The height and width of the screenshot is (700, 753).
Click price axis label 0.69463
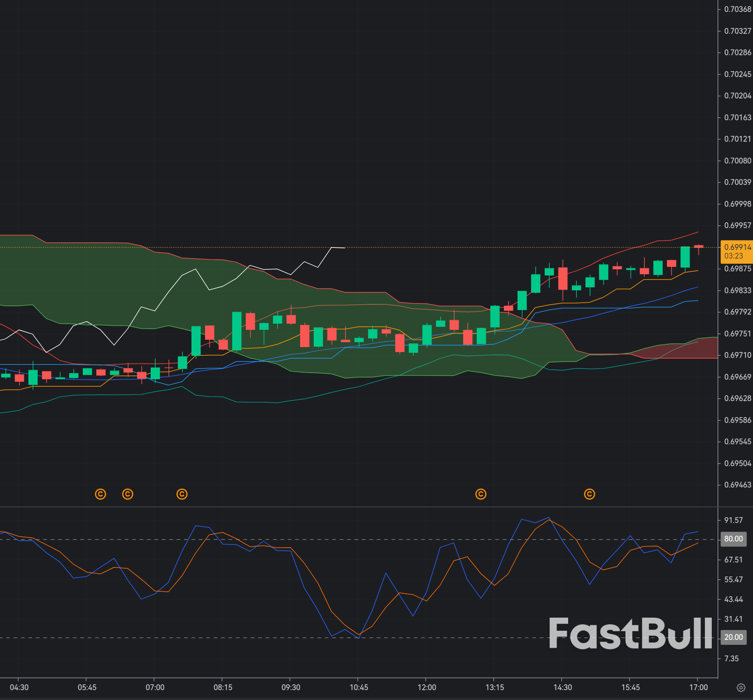tap(737, 485)
